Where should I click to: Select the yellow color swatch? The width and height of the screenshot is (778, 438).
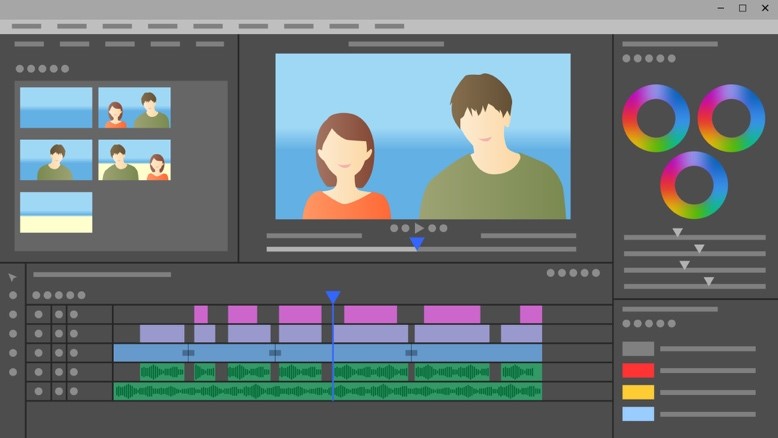pyautogui.click(x=638, y=392)
